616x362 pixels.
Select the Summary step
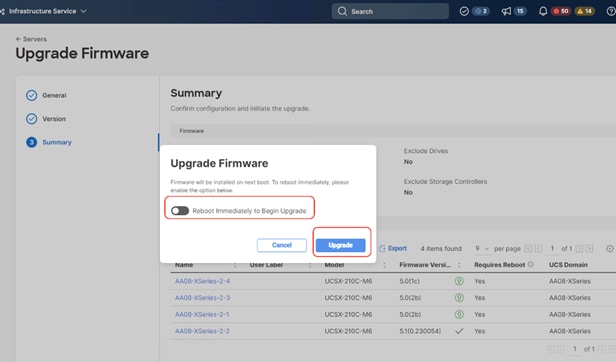pos(57,142)
